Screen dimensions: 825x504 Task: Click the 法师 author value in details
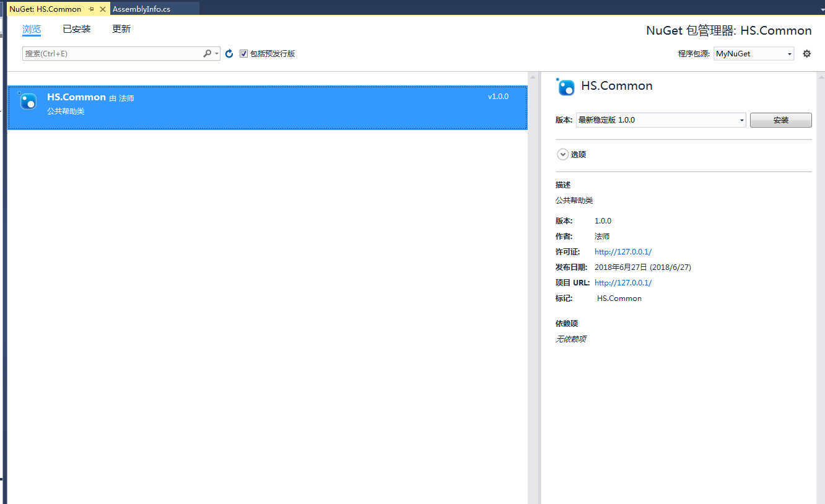(x=602, y=237)
